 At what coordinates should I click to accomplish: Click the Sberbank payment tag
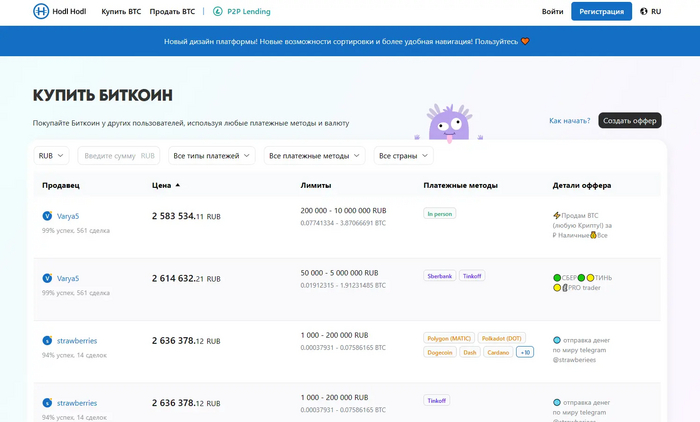pos(440,276)
